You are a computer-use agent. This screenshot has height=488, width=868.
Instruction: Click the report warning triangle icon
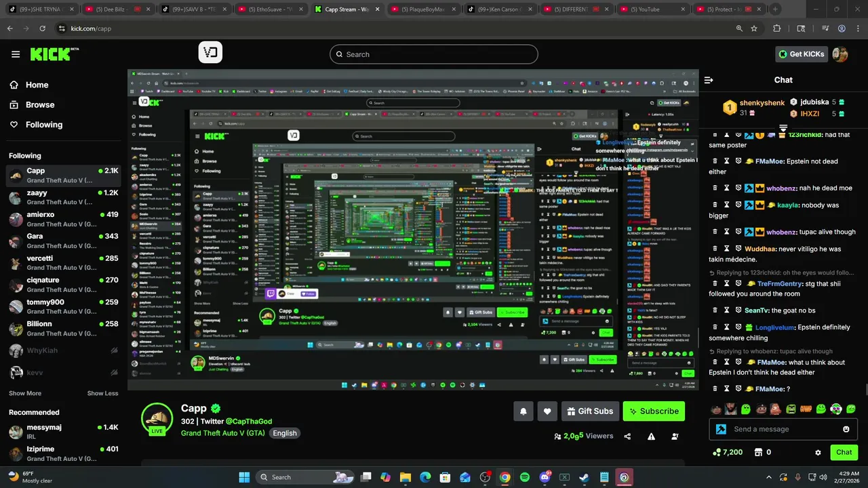651,436
